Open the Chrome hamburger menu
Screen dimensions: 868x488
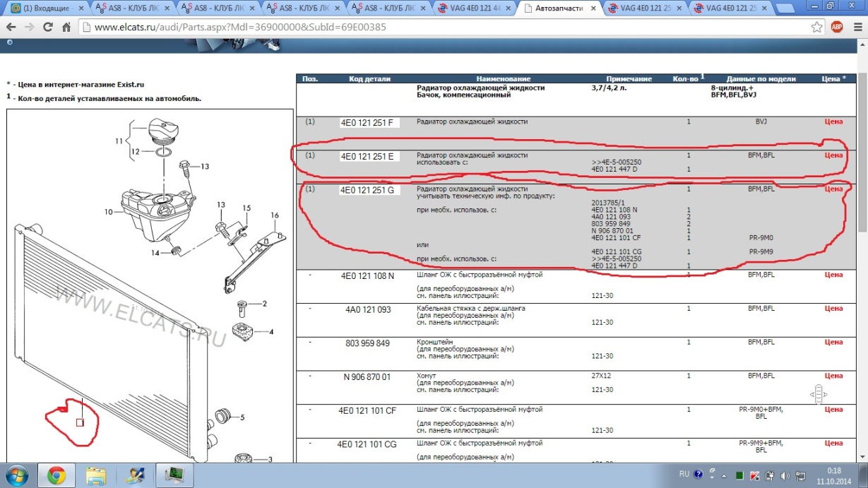coord(856,28)
